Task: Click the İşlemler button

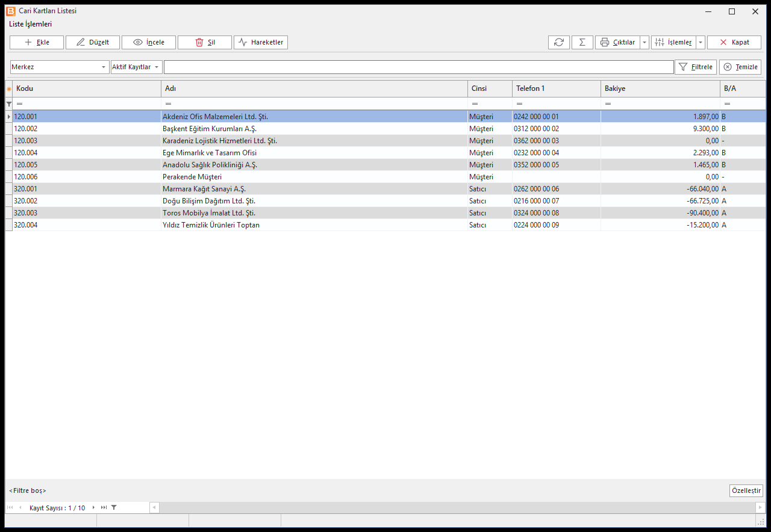Action: (x=673, y=42)
